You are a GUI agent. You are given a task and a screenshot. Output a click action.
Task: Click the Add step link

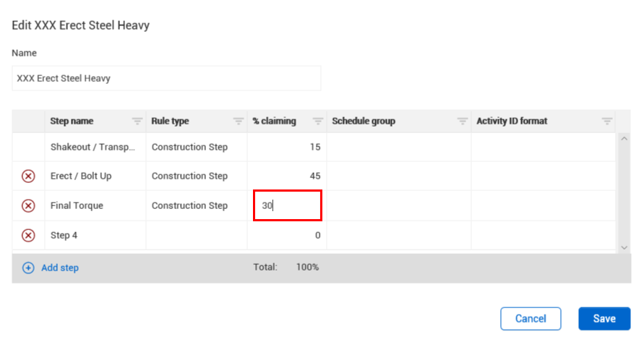[60, 268]
